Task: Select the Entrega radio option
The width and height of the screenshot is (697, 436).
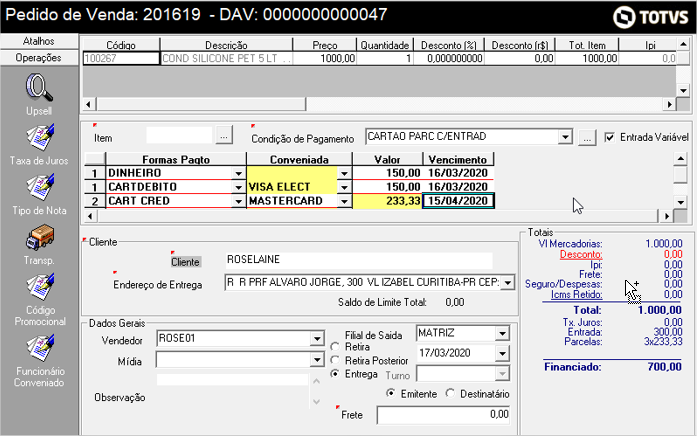Action: (335, 374)
